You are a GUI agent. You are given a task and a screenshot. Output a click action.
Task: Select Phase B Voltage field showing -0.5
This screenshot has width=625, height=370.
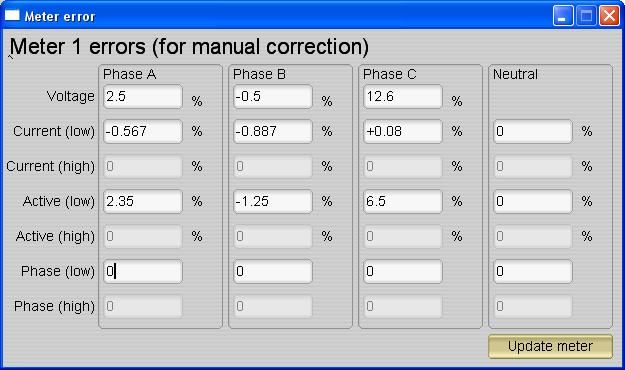tap(273, 96)
